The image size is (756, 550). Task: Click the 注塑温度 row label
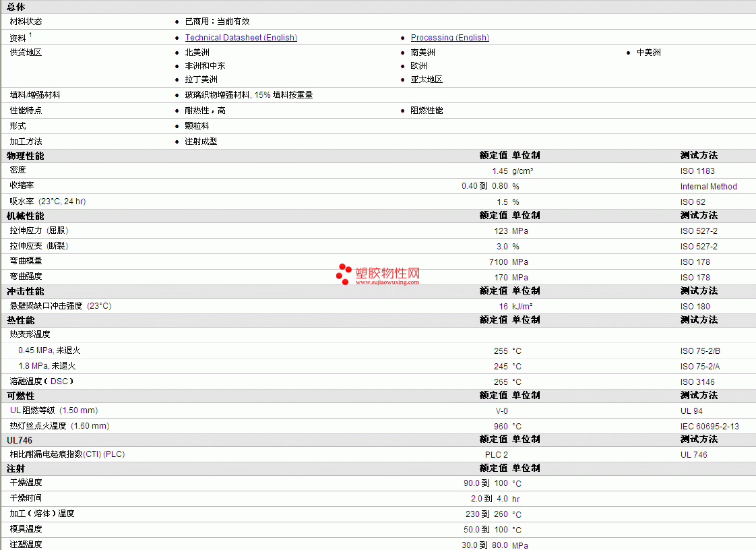26,544
